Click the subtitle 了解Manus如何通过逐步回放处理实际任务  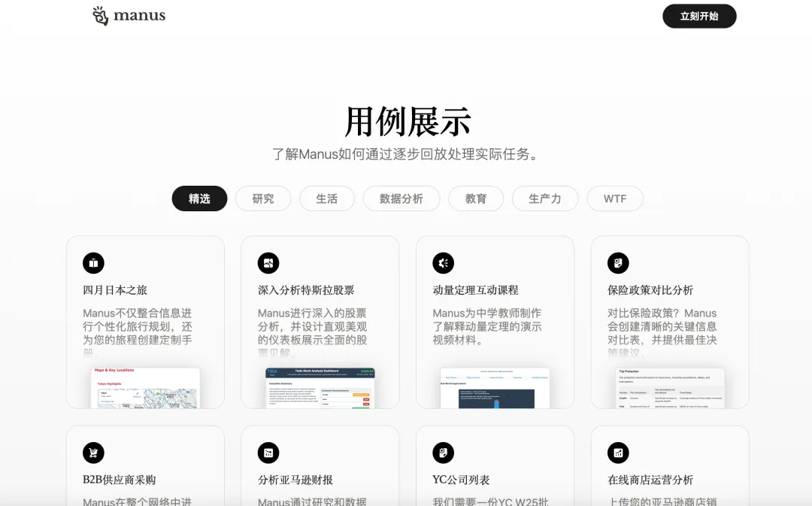(407, 154)
